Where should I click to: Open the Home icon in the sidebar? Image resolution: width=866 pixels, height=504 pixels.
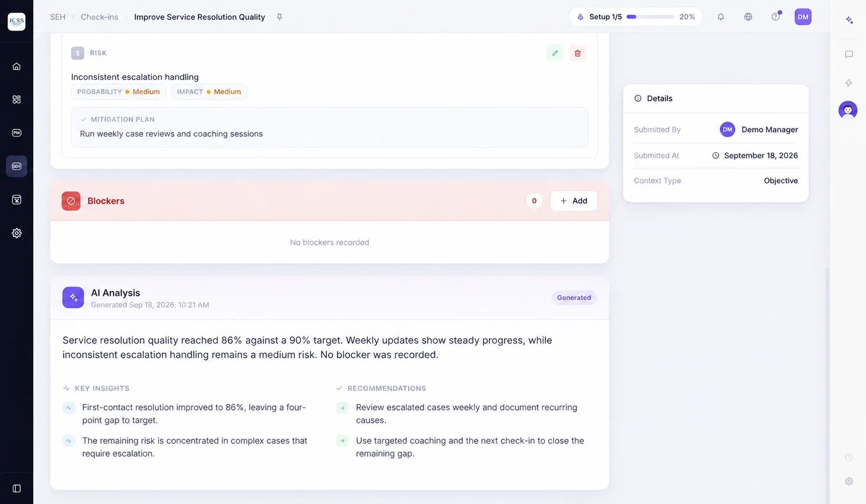pyautogui.click(x=16, y=66)
